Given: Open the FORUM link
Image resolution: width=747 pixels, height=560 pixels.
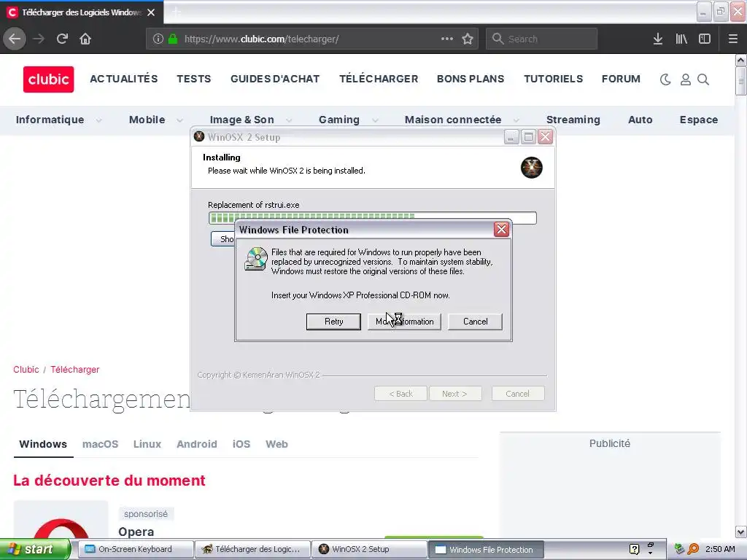Looking at the screenshot, I should coord(621,79).
